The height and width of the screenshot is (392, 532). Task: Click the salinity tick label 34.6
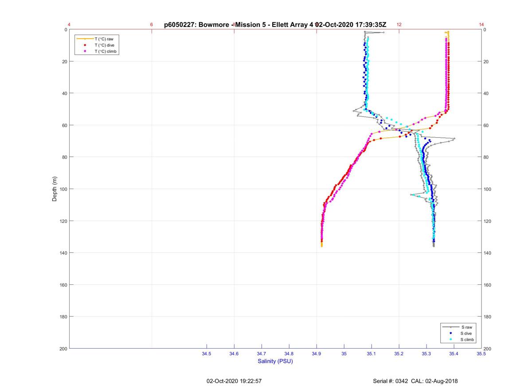pos(234,354)
